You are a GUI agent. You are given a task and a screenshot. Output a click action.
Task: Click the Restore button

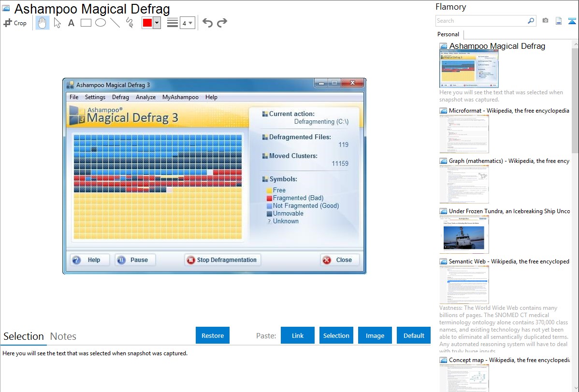213,335
